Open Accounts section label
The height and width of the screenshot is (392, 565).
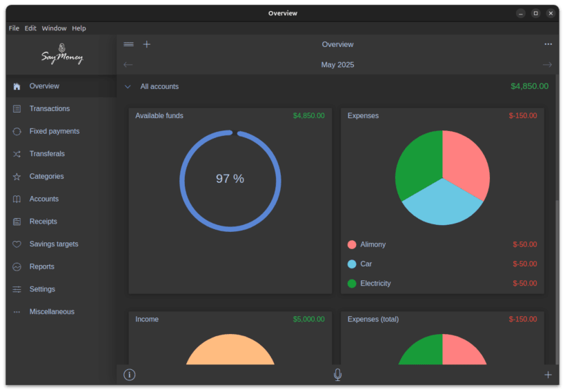tap(44, 199)
